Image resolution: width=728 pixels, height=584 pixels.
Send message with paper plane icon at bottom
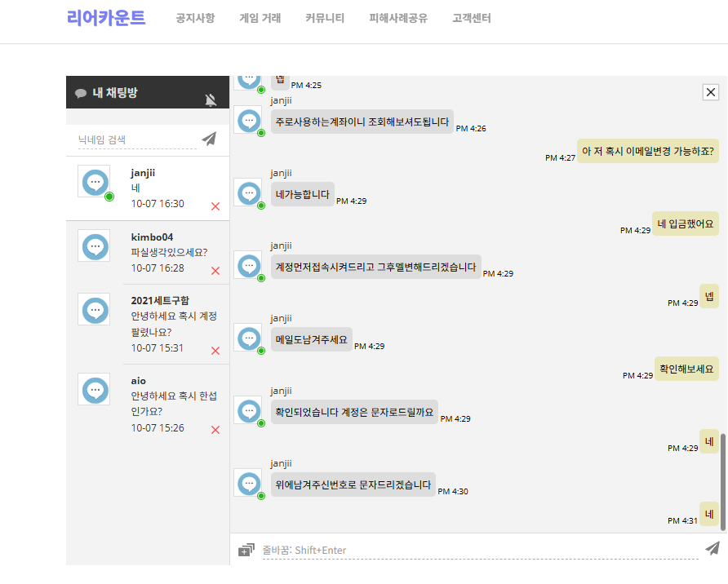click(x=712, y=548)
